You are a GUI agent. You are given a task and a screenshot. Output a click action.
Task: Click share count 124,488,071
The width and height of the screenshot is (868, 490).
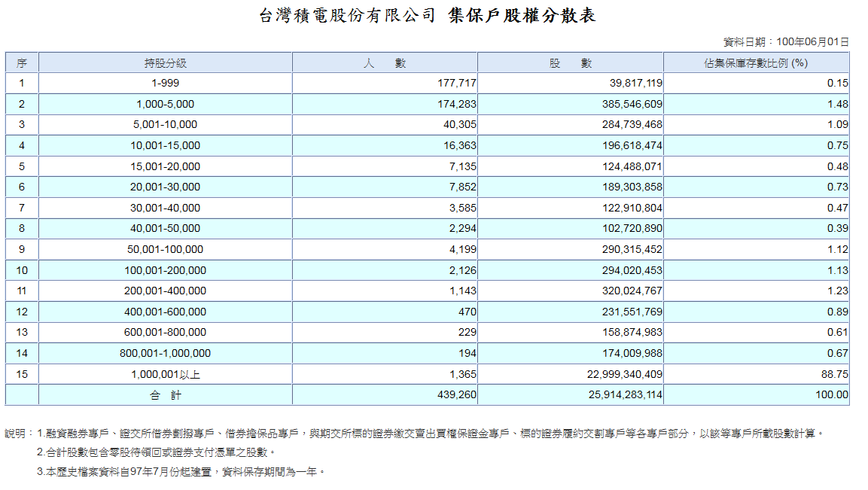632,166
